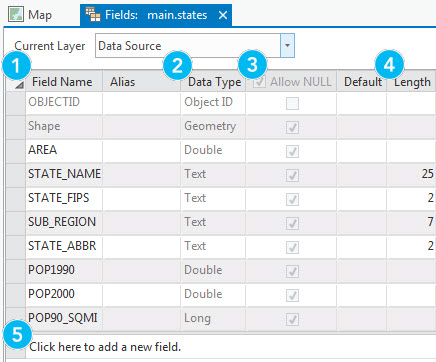436x362 pixels.
Task: Click the Length column header
Action: 412,81
